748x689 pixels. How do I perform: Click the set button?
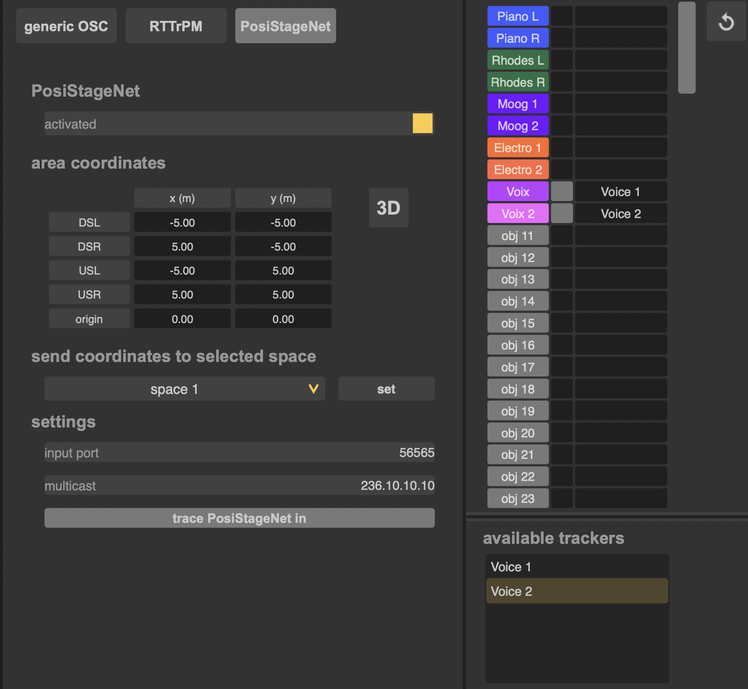click(x=386, y=389)
